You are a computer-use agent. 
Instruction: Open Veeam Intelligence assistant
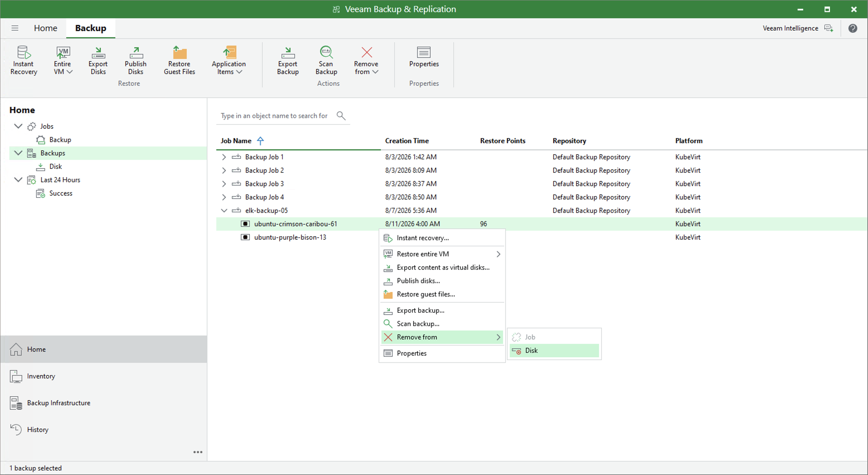pos(798,28)
